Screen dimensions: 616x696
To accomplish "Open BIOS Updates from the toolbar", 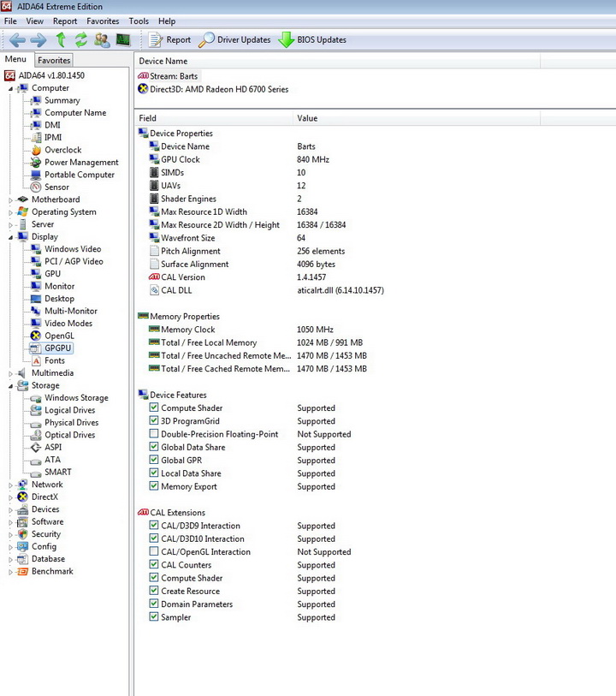I will 312,40.
